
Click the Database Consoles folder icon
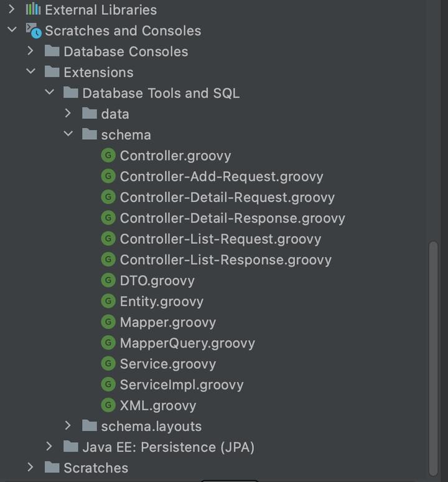(52, 52)
